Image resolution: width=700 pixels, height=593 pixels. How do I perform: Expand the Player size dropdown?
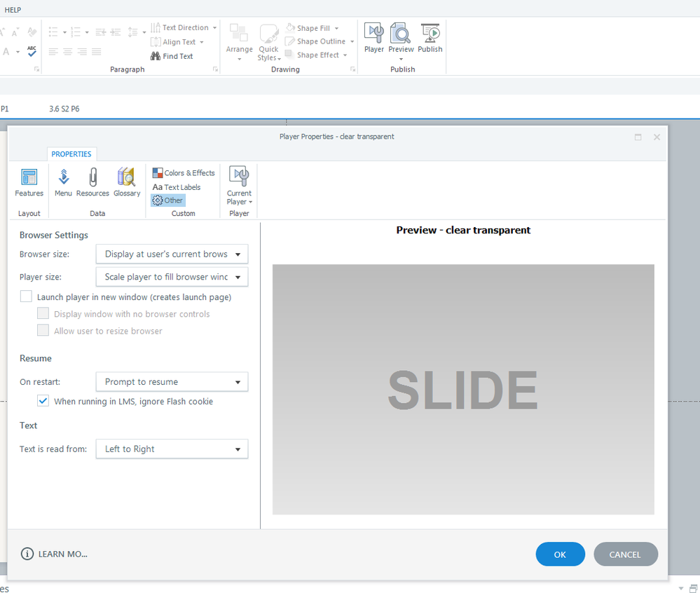point(172,277)
